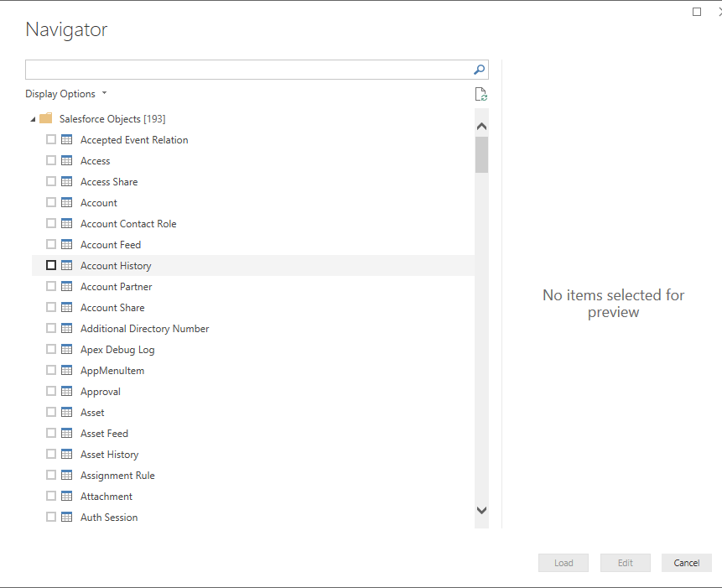Click the refresh icon beside Display Options
Viewport: 722px width, 588px height.
[480, 95]
